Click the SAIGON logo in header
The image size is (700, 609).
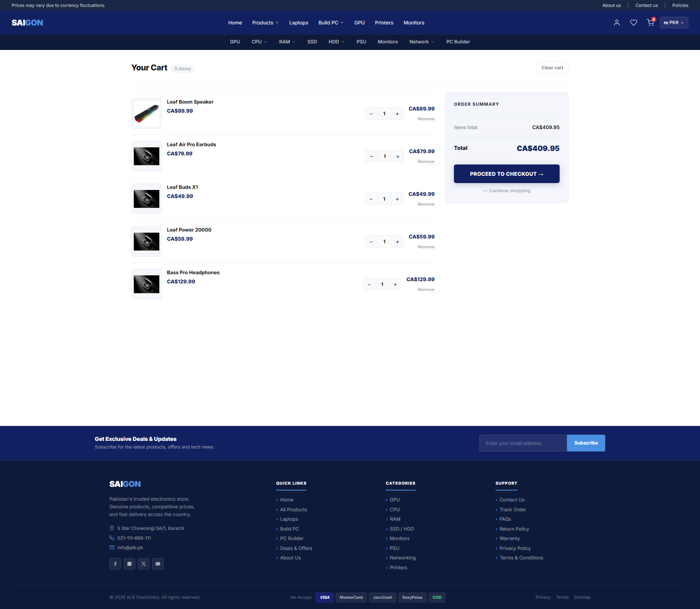[x=27, y=23]
